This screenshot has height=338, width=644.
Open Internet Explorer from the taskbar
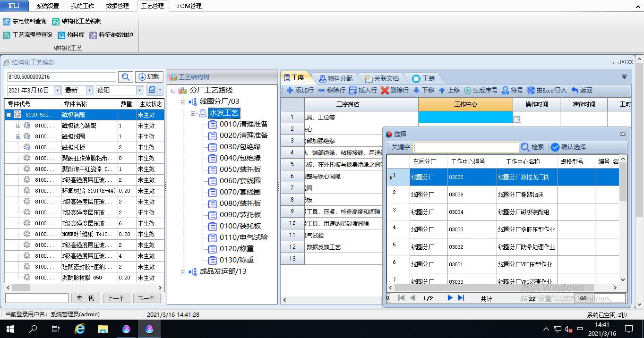[x=80, y=329]
